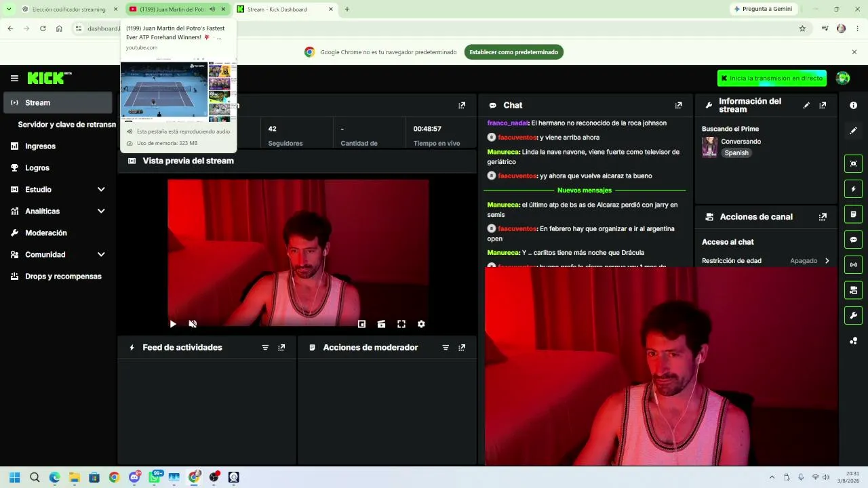Toggle the moderator actions panel icon
868x488 pixels.
[x=853, y=214]
